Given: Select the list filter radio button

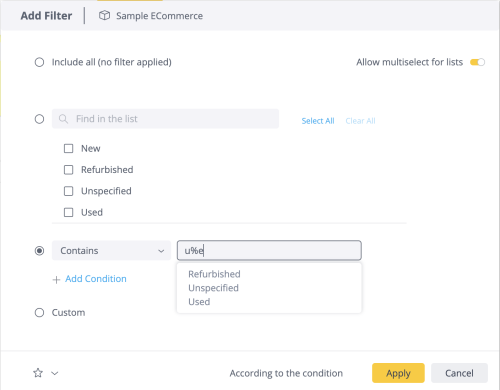Looking at the screenshot, I should coord(39,119).
